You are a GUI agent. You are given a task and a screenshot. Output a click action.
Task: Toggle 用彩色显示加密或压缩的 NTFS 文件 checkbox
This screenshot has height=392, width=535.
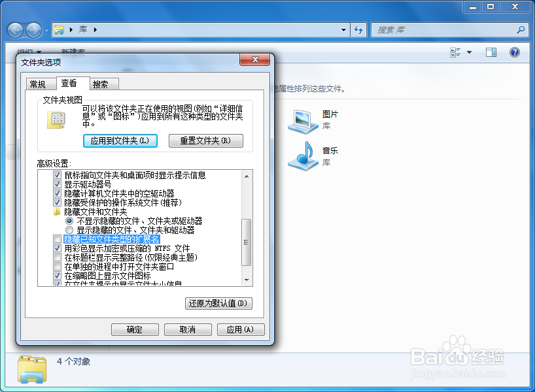pyautogui.click(x=58, y=248)
